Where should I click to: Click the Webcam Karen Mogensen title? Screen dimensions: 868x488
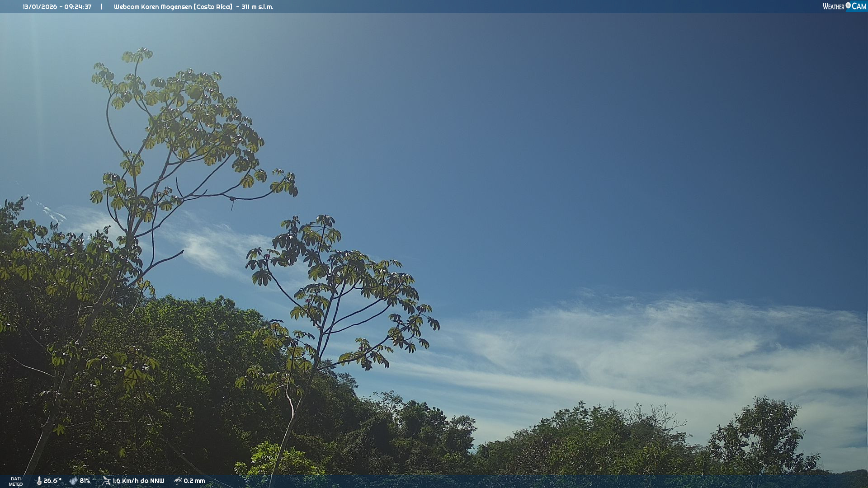tap(152, 7)
